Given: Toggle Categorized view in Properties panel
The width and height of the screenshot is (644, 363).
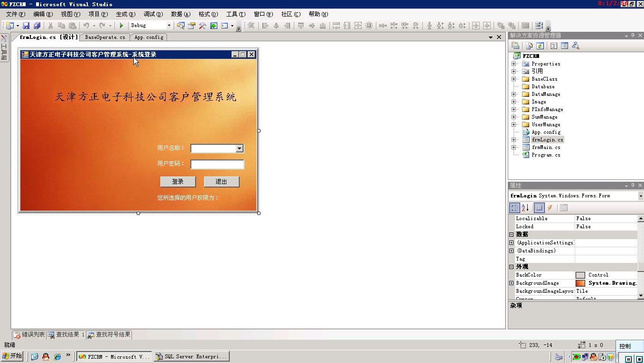Looking at the screenshot, I should (514, 208).
